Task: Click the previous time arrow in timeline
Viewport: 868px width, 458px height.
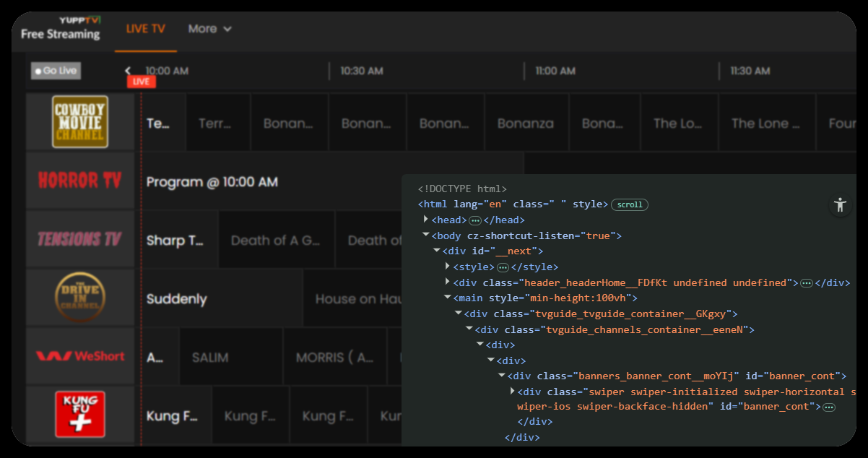Action: click(x=128, y=71)
